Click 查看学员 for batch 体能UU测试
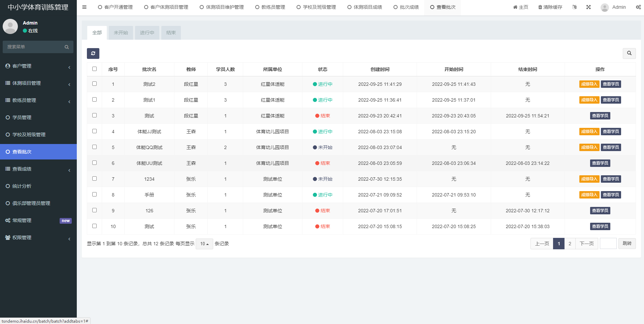The width and height of the screenshot is (644, 324). click(x=600, y=163)
